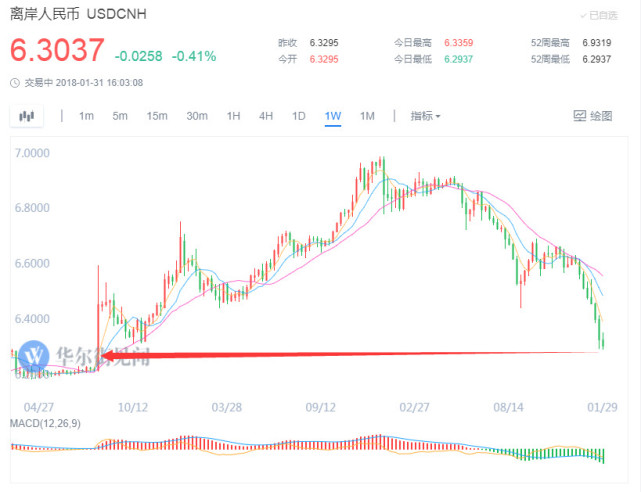
Task: Switch to the 1D daily chart
Action: click(x=298, y=116)
